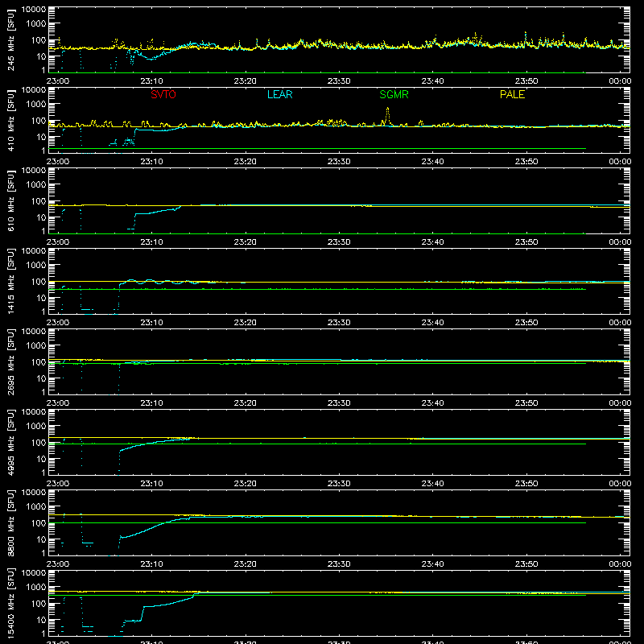Click 23:30 tick under the 8800 MHz panel
The image size is (644, 644).
(x=339, y=564)
